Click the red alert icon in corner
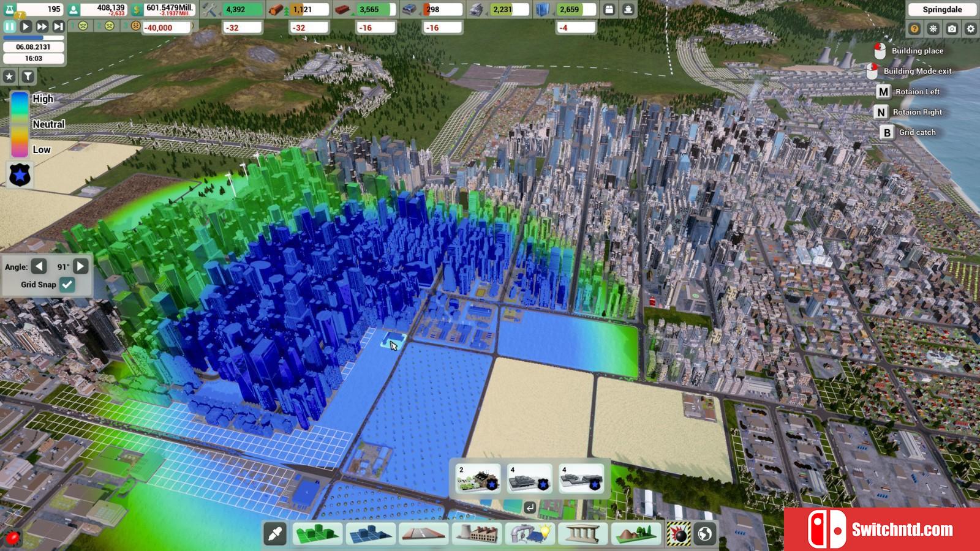The height and width of the screenshot is (551, 980). 12,538
